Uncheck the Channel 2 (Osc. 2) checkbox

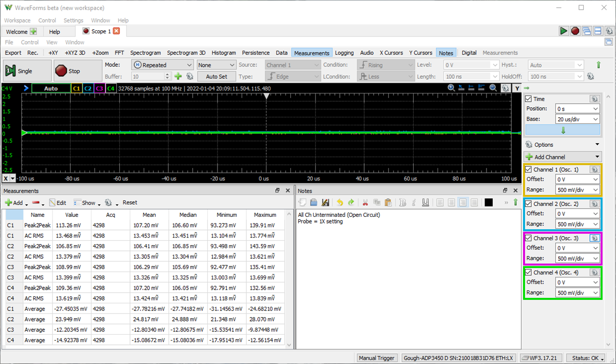(x=529, y=204)
